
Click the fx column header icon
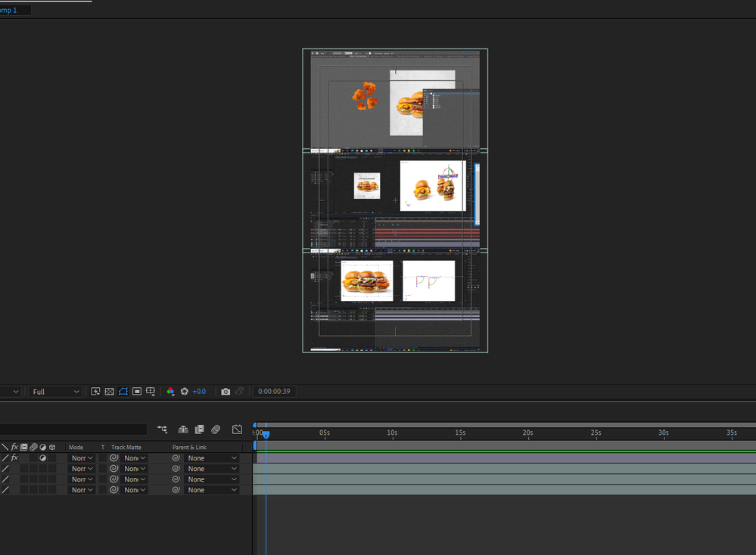14,447
